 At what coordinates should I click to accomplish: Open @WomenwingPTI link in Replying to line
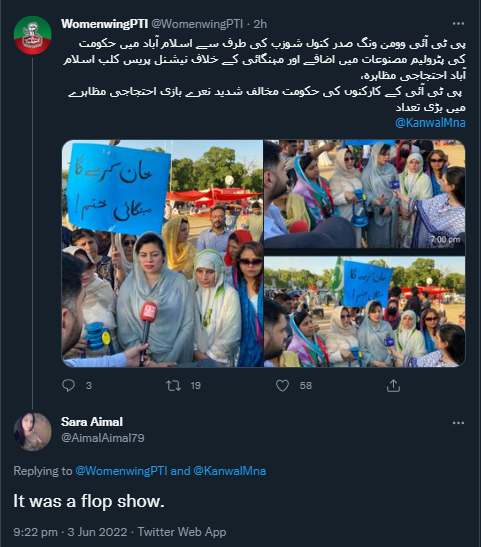pyautogui.click(x=121, y=471)
